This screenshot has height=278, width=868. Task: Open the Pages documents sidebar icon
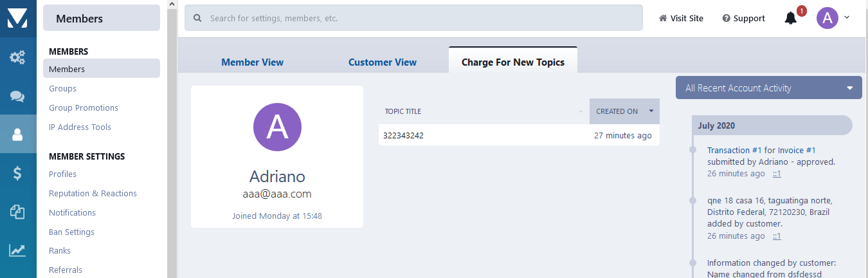[17, 211]
